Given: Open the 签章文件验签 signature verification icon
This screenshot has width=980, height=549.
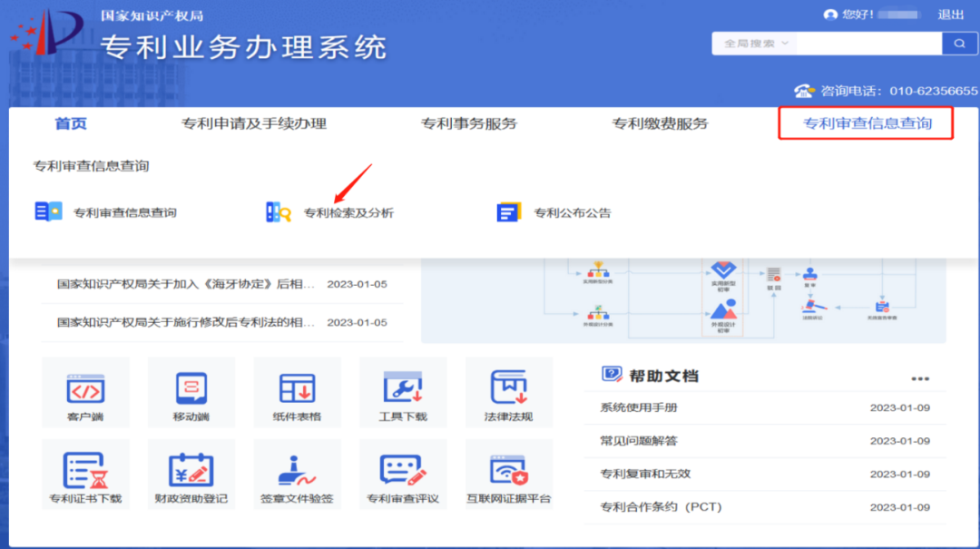Looking at the screenshot, I should point(297,474).
